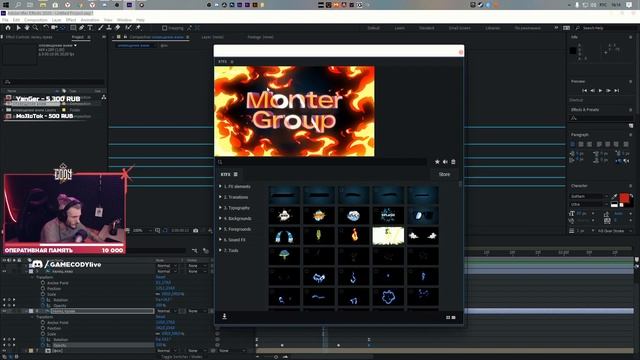Expand the 3. Typography category
The image size is (640, 360).
coord(220,208)
